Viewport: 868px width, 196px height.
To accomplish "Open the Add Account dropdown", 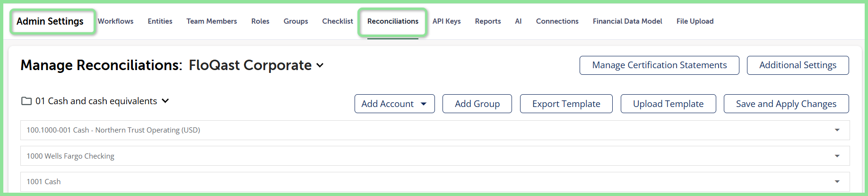I will point(395,104).
